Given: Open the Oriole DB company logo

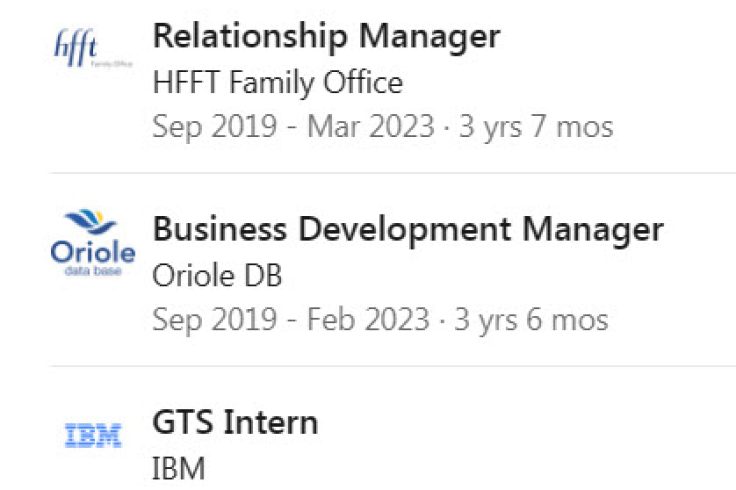Looking at the screenshot, I should pyautogui.click(x=92, y=244).
